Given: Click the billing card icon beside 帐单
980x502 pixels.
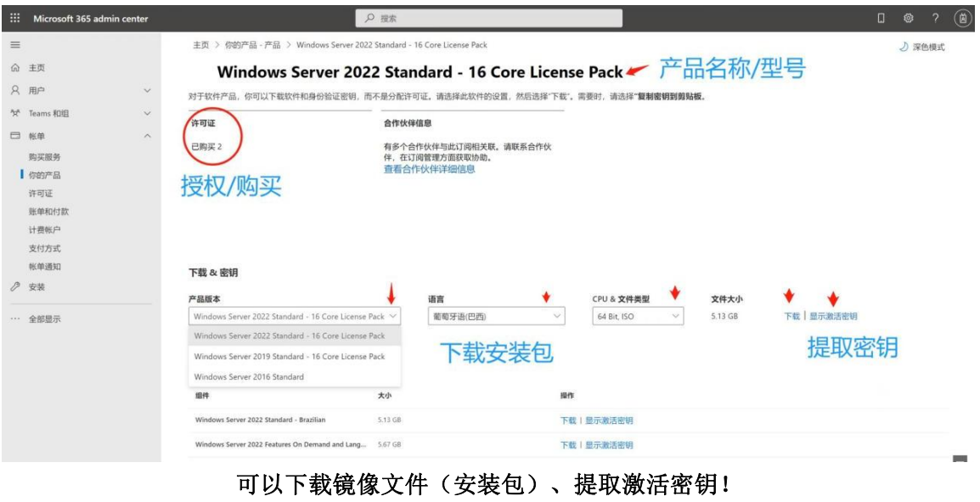Looking at the screenshot, I should (x=15, y=136).
